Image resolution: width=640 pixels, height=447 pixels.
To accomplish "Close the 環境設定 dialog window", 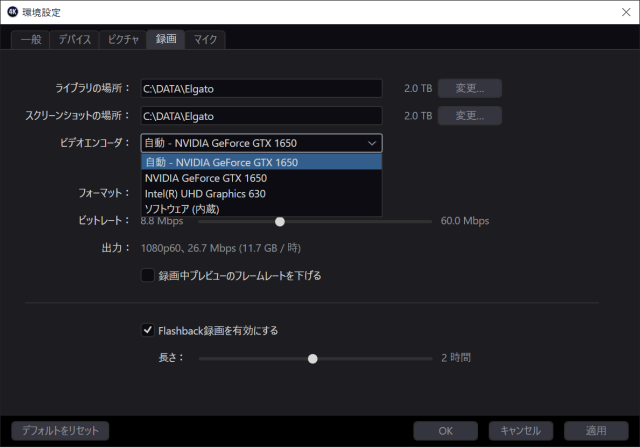I will point(626,12).
